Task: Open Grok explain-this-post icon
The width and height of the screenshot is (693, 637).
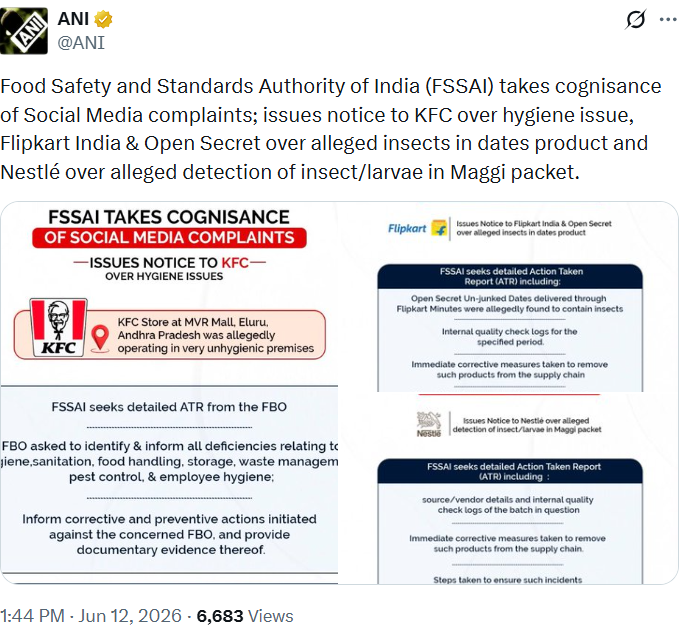Action: [636, 19]
